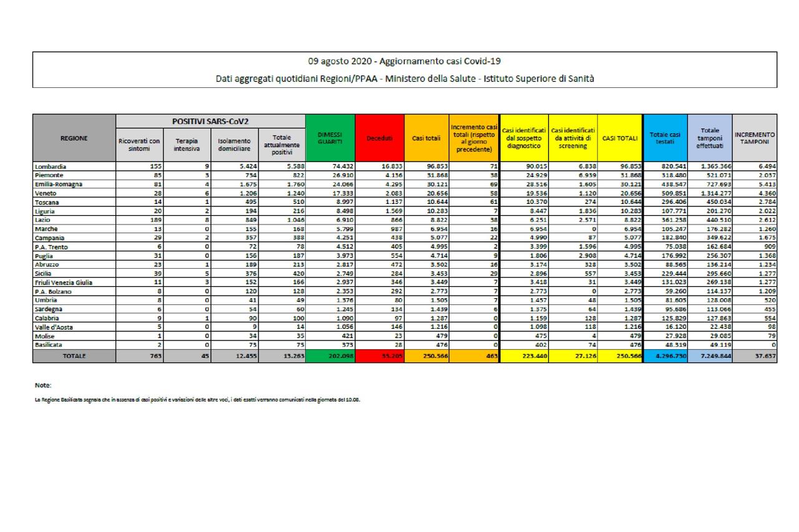Image resolution: width=799 pixels, height=532 pixels.
Task: Select the 'Sardegna' row label
Action: (50, 308)
